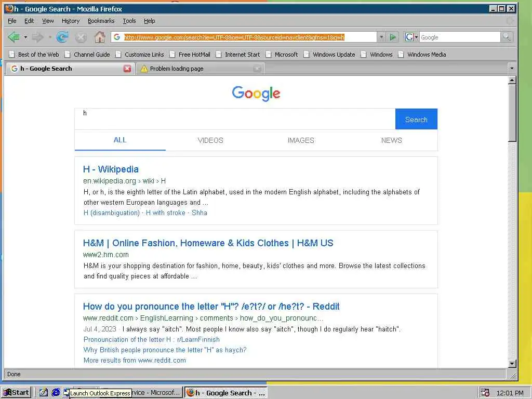Open the 'Best of the Web' bookmark

[x=34, y=54]
